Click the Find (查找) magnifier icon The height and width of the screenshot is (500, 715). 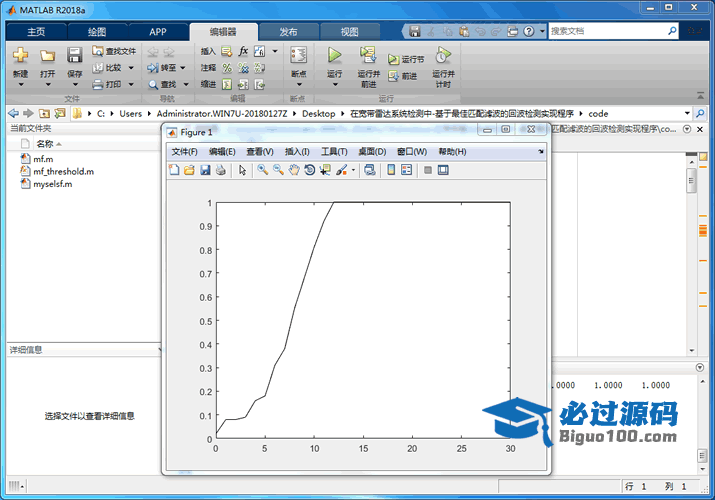(x=153, y=85)
